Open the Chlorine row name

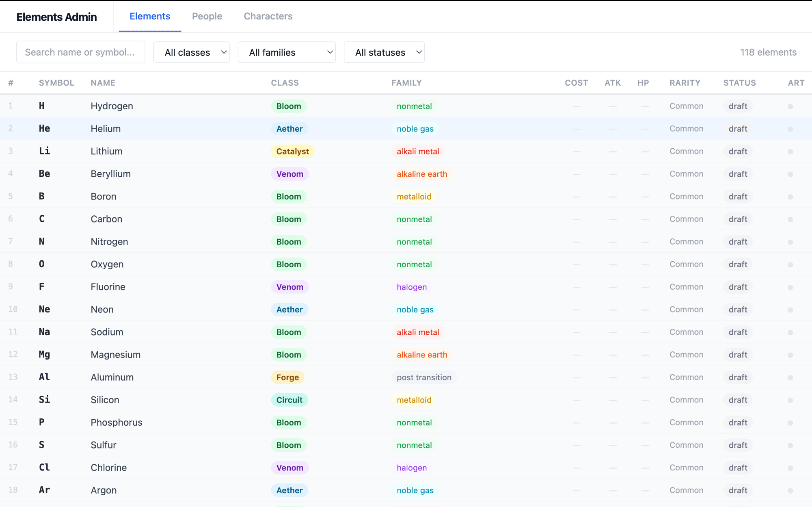point(109,468)
